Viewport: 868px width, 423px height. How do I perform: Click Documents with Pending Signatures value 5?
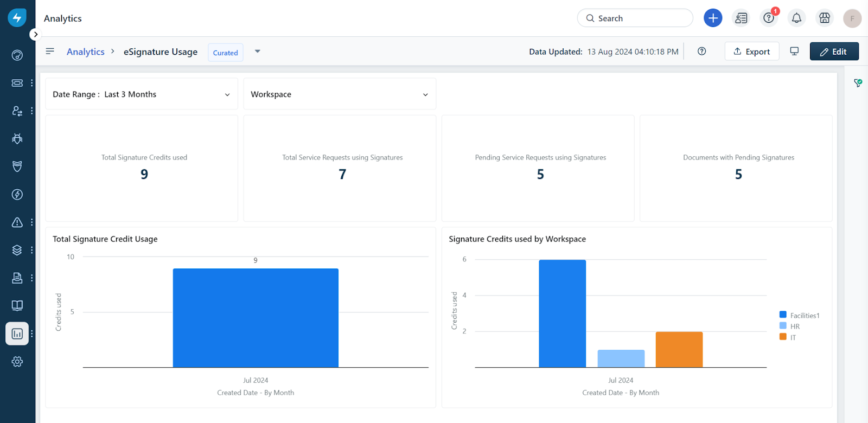738,174
